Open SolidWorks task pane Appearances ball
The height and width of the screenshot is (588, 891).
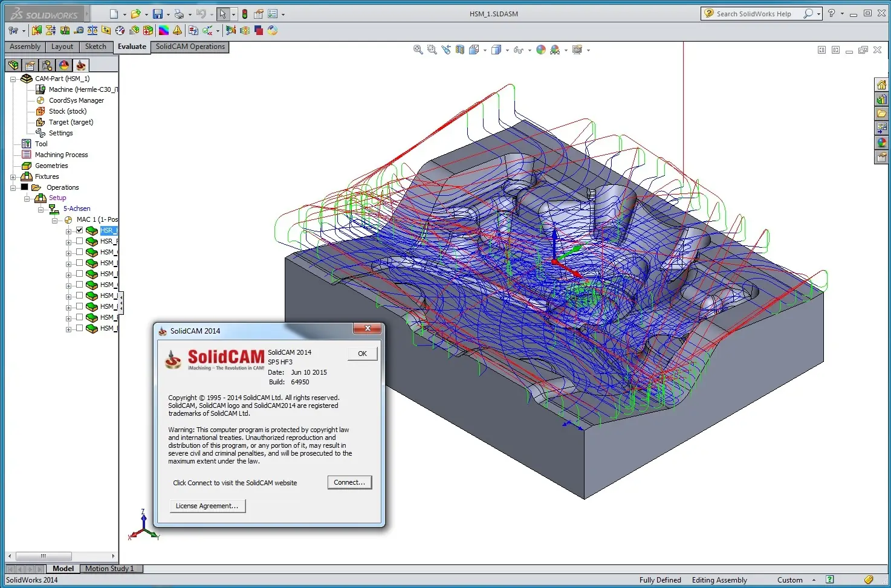coord(881,143)
